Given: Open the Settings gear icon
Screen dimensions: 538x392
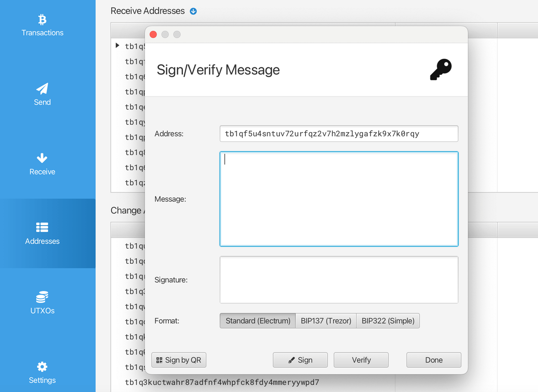Looking at the screenshot, I should (42, 366).
